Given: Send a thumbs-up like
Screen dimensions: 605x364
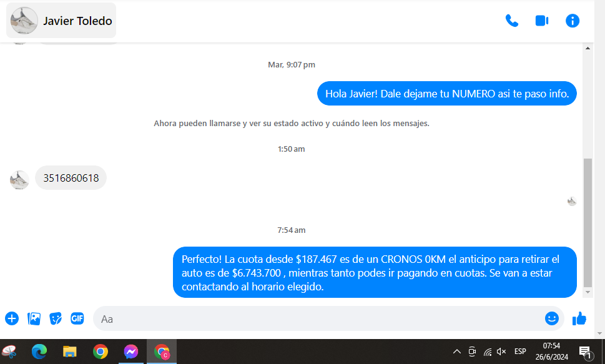Looking at the screenshot, I should click(x=579, y=318).
